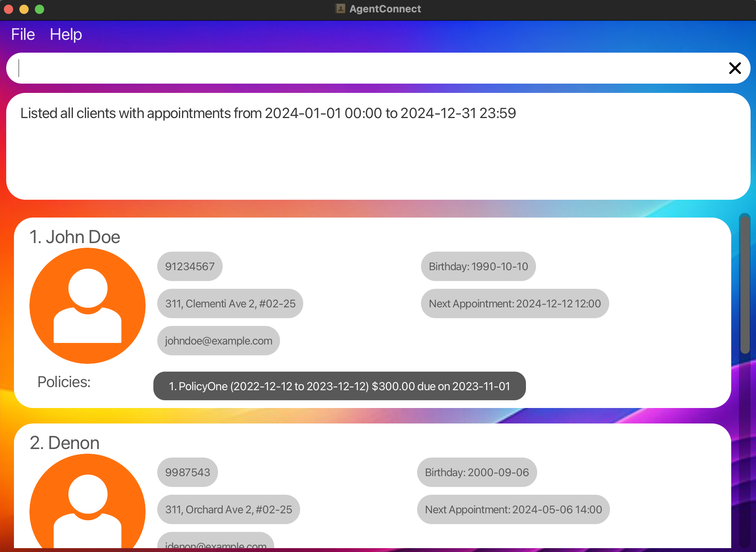
Task: Select John Doe's phone number 91234567
Action: [x=190, y=266]
